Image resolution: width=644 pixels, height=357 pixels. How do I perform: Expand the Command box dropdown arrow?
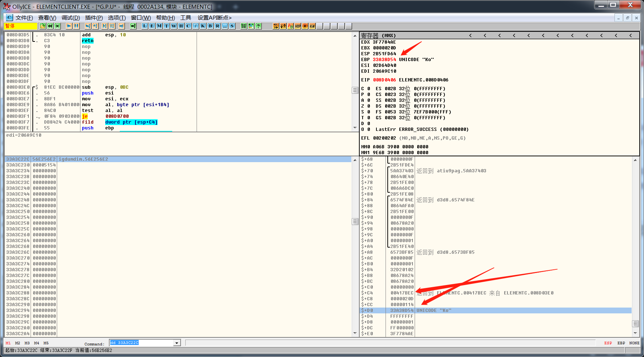click(x=177, y=343)
